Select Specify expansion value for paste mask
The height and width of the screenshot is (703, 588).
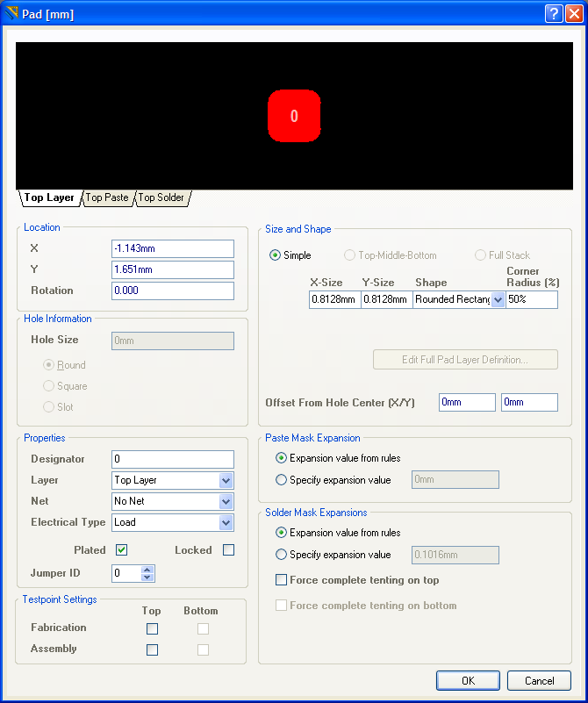(282, 480)
